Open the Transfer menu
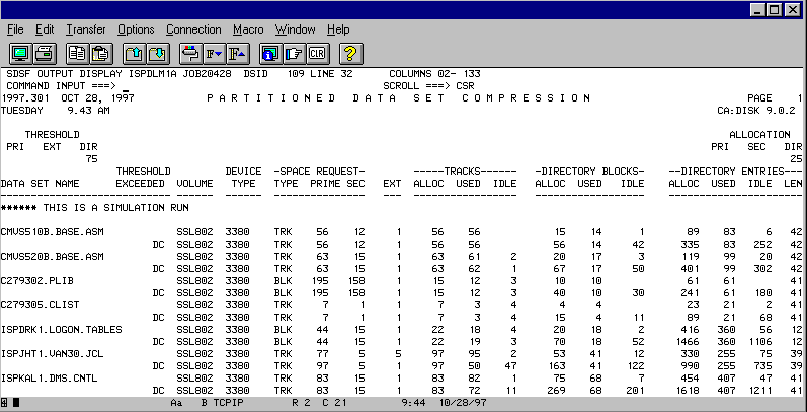The width and height of the screenshot is (807, 412). pyautogui.click(x=86, y=30)
